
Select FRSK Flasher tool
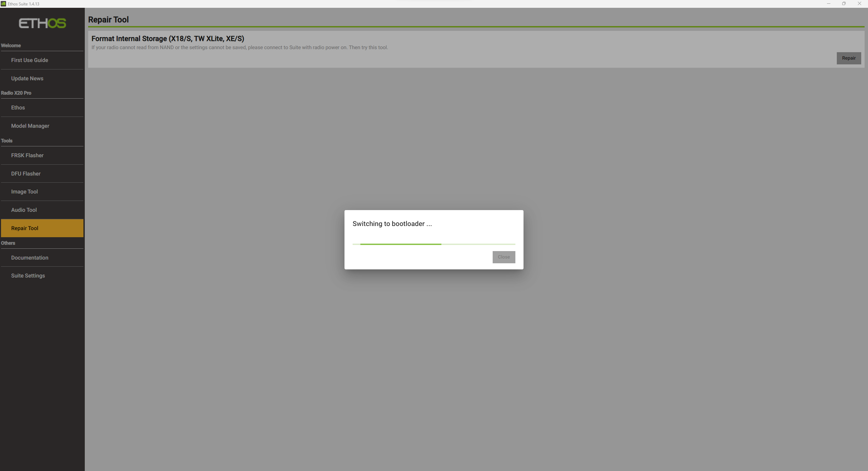(27, 155)
